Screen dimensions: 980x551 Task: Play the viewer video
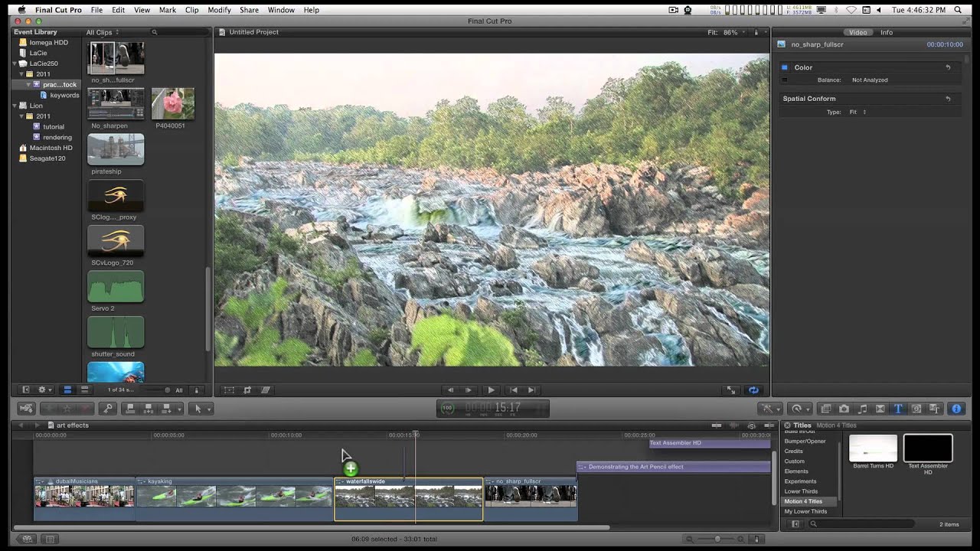tap(491, 390)
